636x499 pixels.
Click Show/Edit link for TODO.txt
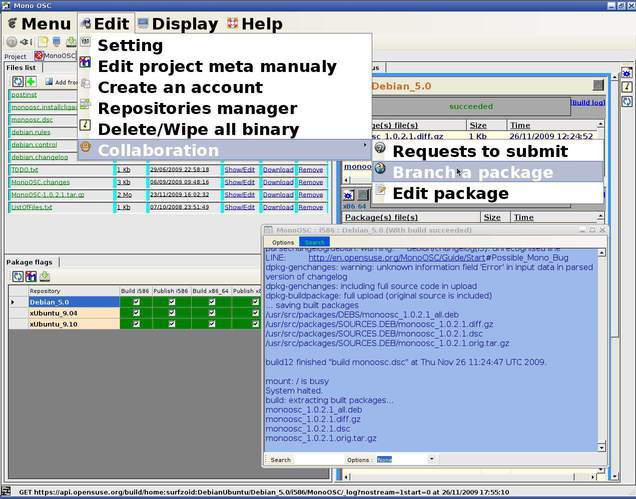pyautogui.click(x=240, y=170)
